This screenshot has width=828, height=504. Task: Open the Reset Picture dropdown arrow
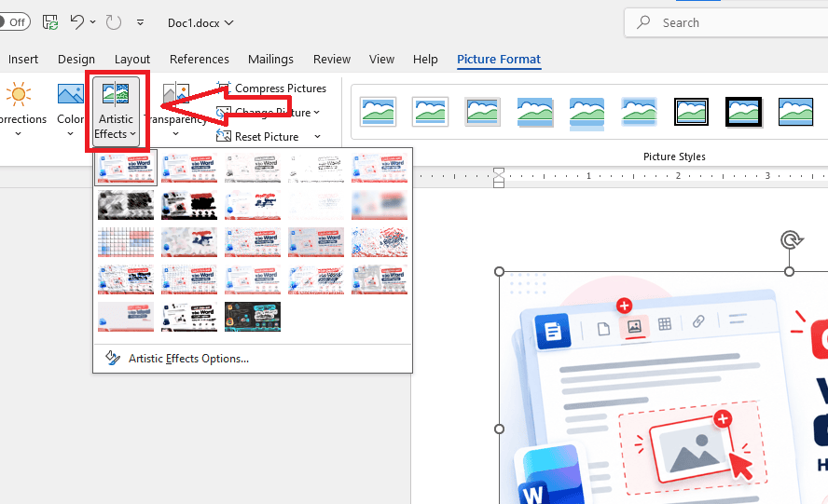click(317, 137)
